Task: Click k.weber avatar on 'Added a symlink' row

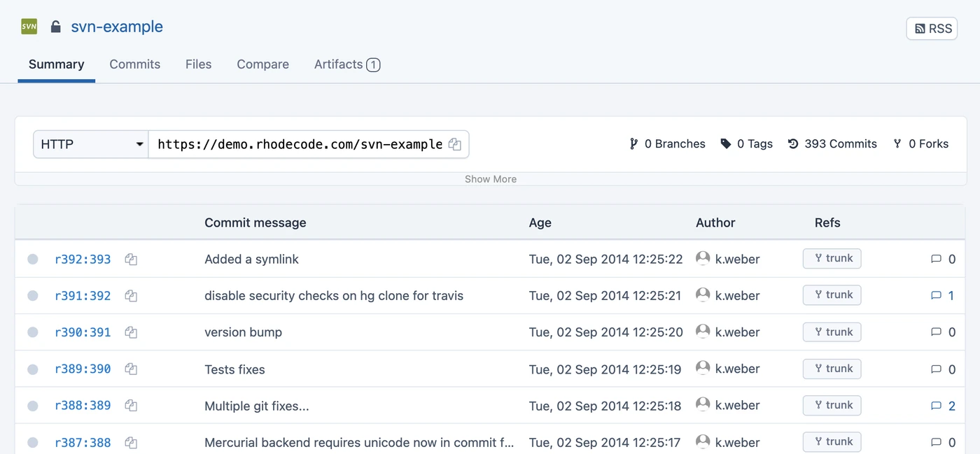Action: point(703,259)
